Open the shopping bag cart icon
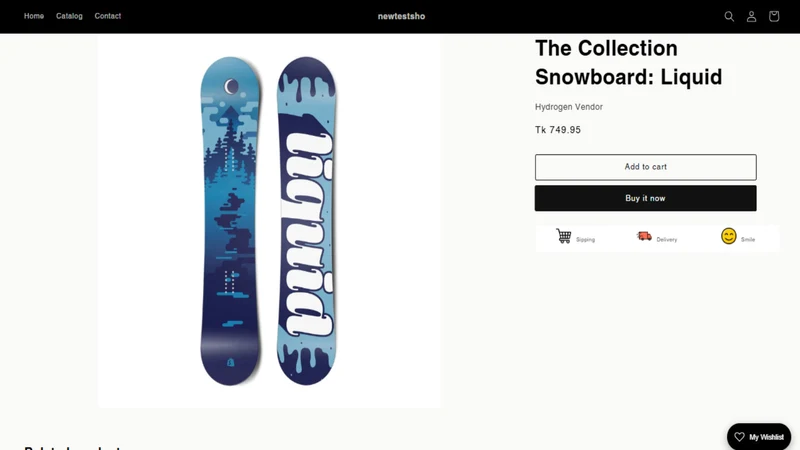Image resolution: width=800 pixels, height=450 pixels. (774, 16)
